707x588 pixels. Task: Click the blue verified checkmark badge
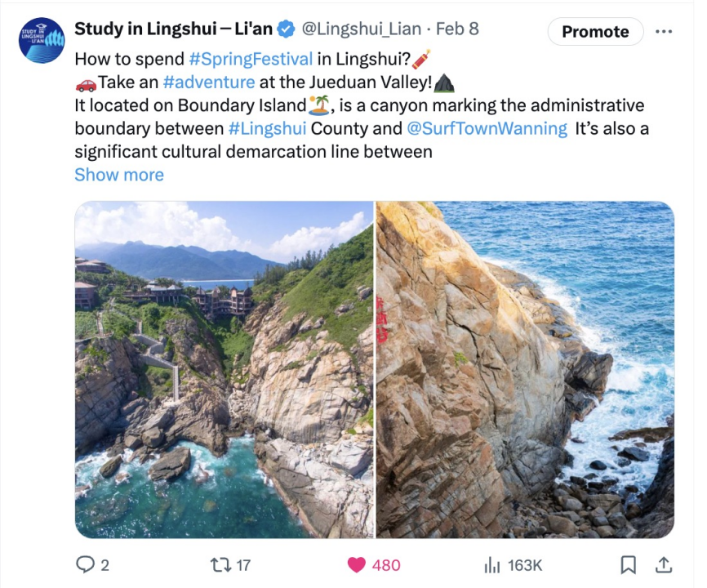coord(286,29)
